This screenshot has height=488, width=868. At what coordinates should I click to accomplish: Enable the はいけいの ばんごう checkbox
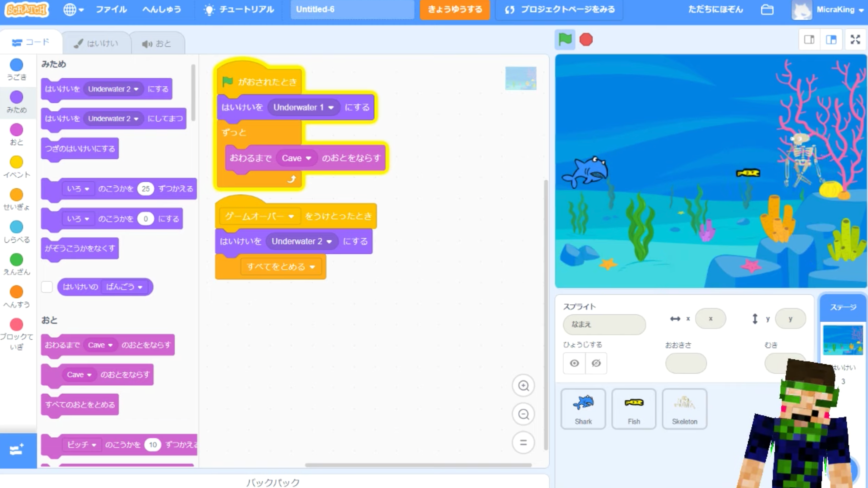(x=47, y=287)
